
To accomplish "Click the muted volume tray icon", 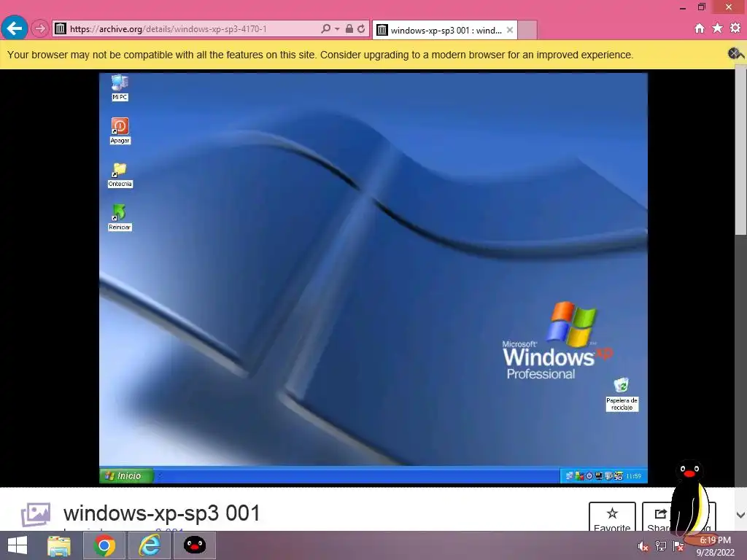I will tap(643, 546).
